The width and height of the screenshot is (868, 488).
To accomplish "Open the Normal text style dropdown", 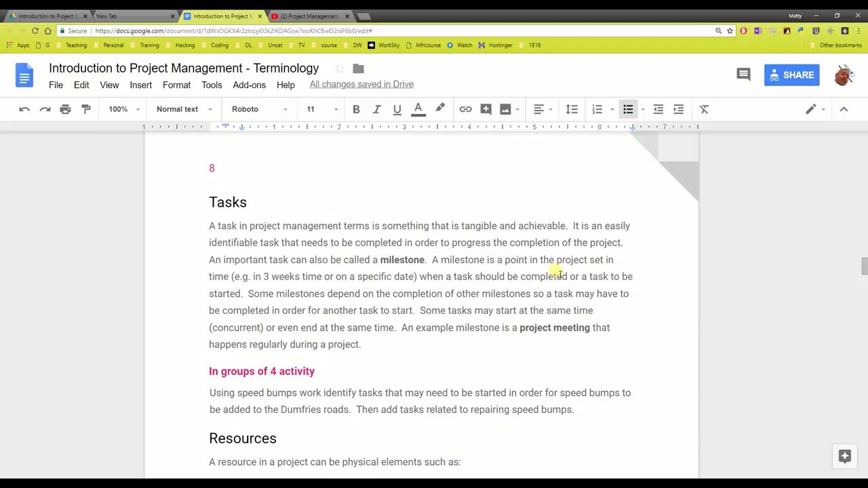I will coord(184,109).
